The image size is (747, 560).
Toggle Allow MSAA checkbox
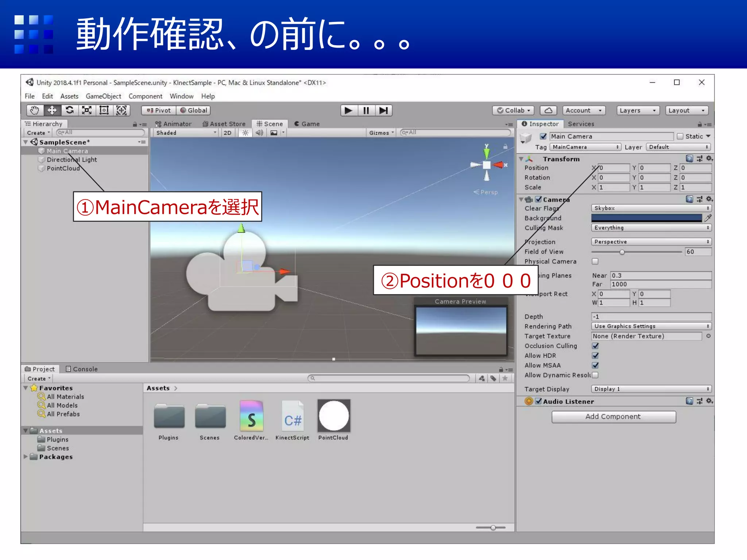tap(595, 365)
